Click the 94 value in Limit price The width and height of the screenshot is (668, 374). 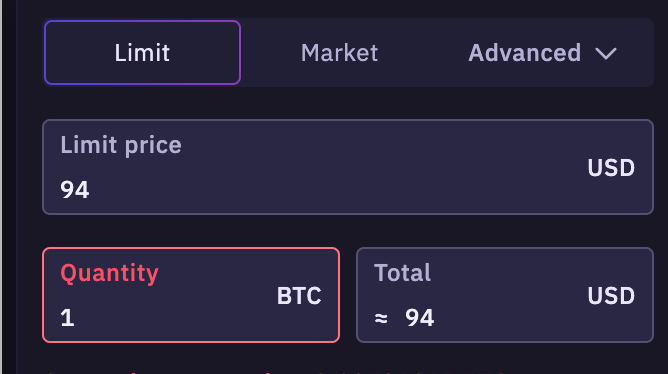(x=75, y=190)
